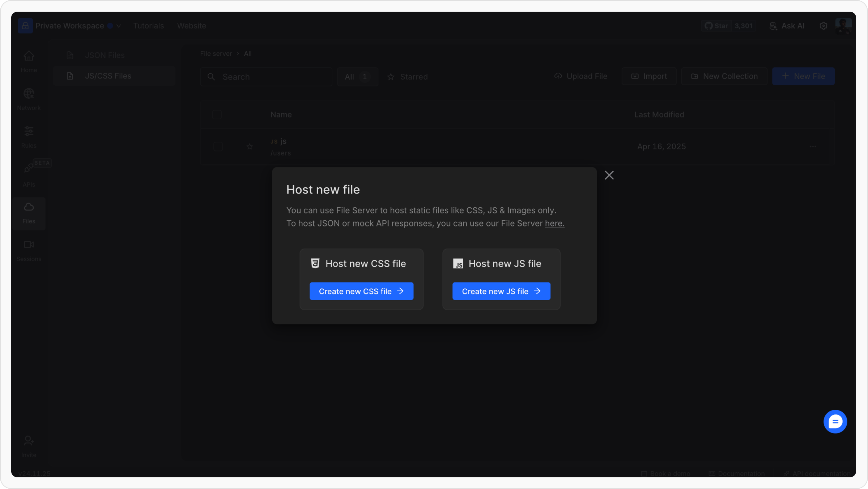Click the Invite teammate icon
This screenshot has width=868, height=489.
tap(29, 441)
